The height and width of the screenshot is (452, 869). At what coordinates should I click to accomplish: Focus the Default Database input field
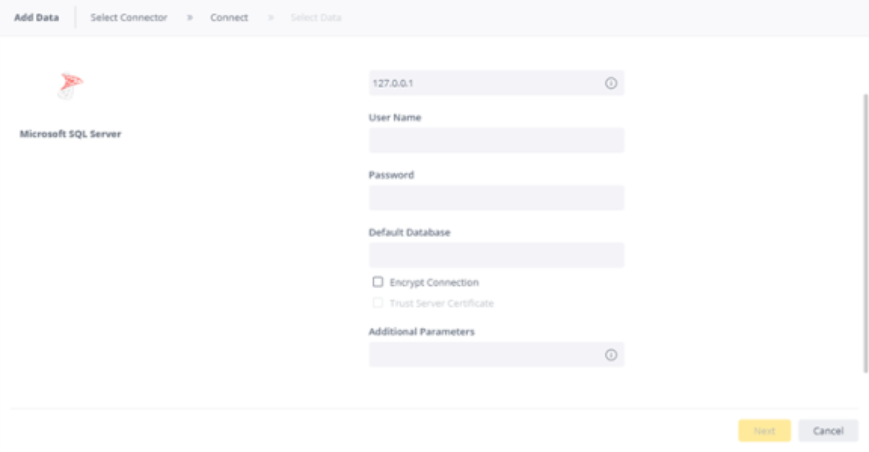[x=497, y=255]
